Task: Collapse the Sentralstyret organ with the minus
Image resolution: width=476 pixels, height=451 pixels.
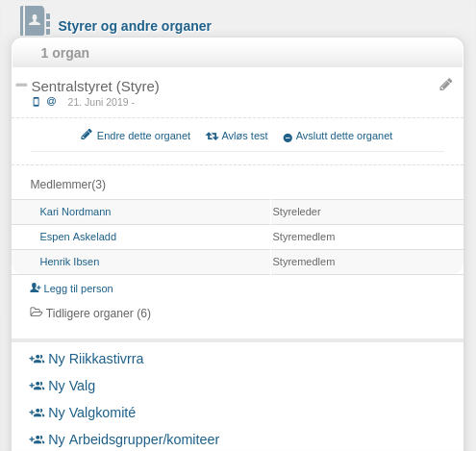Action: (x=21, y=85)
